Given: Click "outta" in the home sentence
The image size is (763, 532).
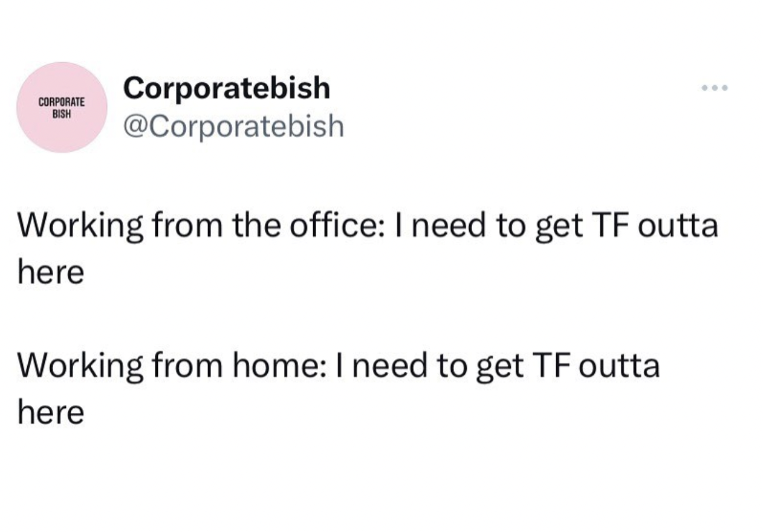Looking at the screenshot, I should [620, 366].
